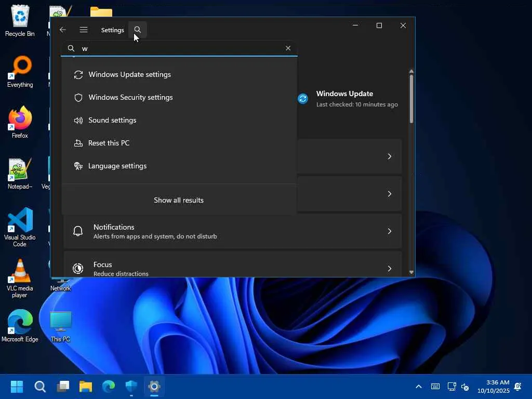Open the Settings hamburger navigation menu
Image resolution: width=532 pixels, height=399 pixels.
pos(84,30)
